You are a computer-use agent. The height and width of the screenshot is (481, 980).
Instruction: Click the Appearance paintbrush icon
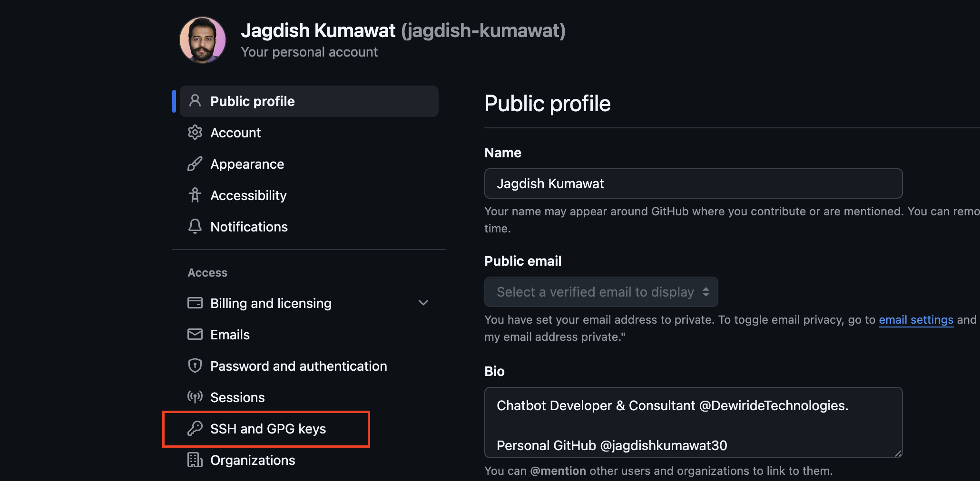(195, 164)
